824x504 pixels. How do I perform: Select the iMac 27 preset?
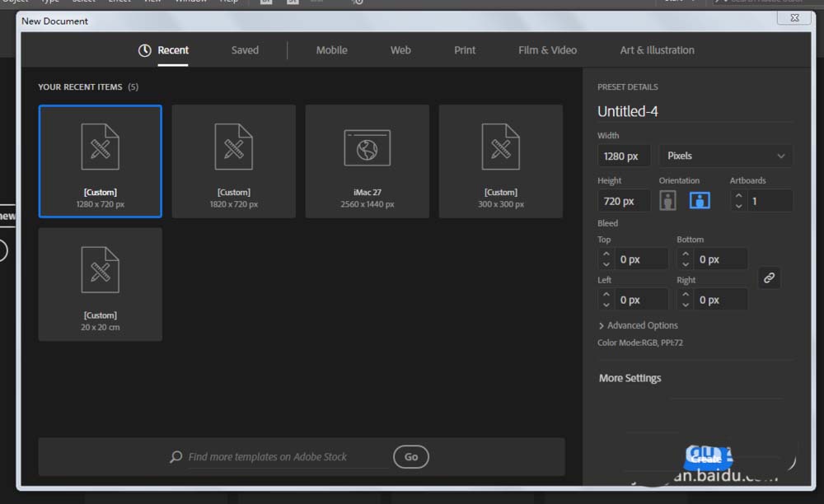point(368,161)
